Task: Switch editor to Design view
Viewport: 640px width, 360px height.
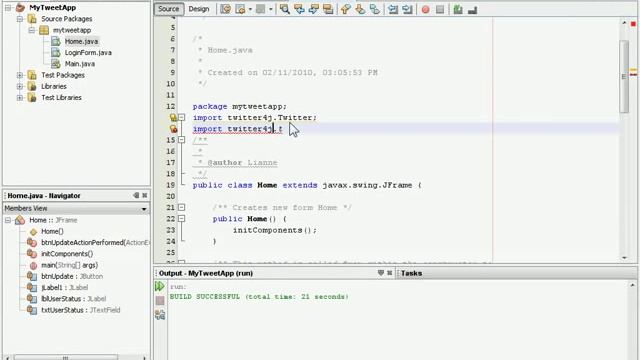Action: point(199,9)
